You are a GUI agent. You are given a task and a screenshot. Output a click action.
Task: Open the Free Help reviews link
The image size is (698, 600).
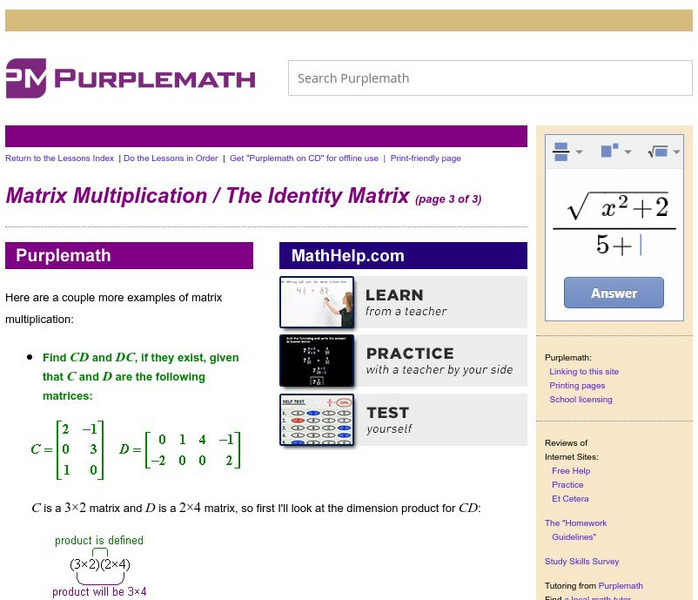pos(571,471)
